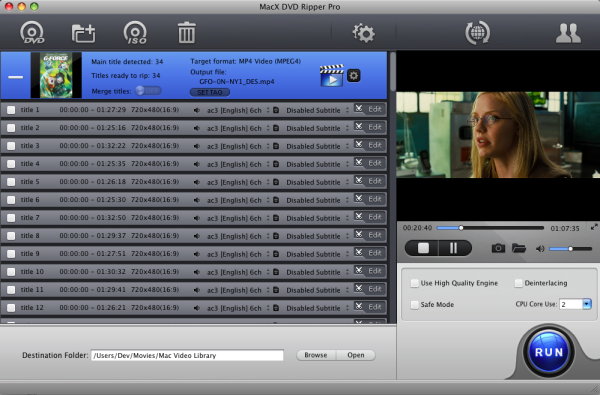Expand the preview to full screen

pyautogui.click(x=594, y=227)
